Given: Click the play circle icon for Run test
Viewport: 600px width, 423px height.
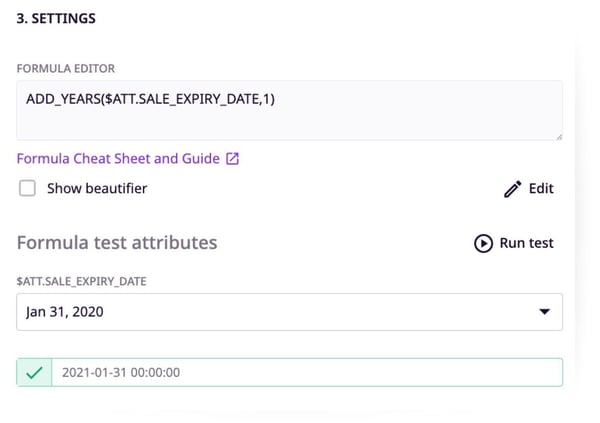Looking at the screenshot, I should [x=483, y=243].
